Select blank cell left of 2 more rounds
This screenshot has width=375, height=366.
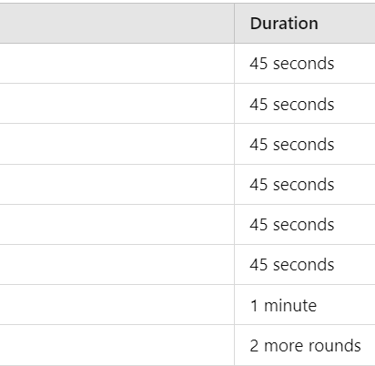pos(117,345)
